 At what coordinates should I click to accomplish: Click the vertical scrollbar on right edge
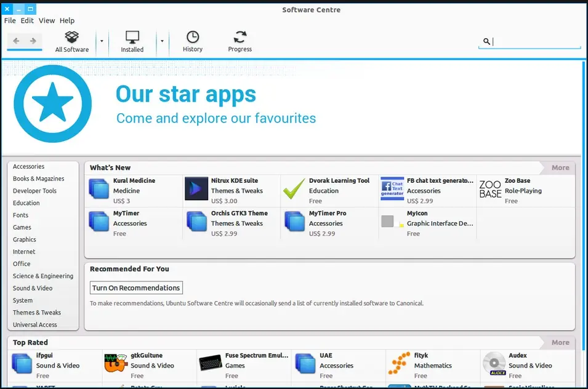tap(584, 206)
